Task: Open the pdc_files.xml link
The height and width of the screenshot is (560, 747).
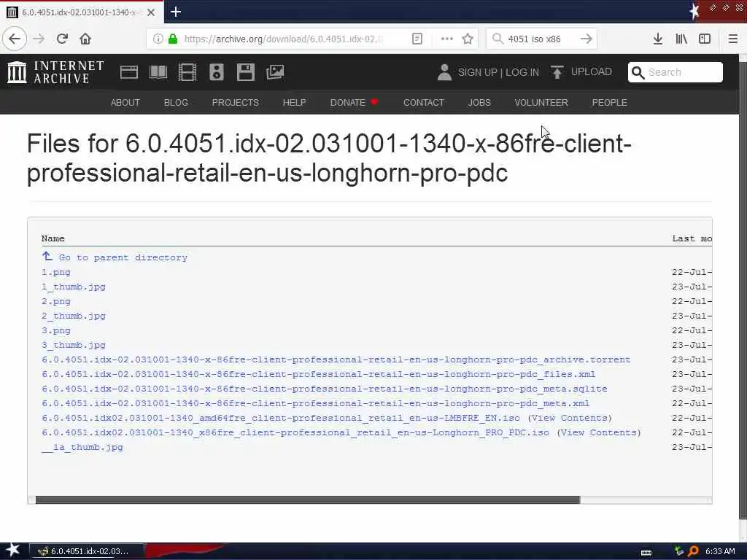Action: point(318,374)
